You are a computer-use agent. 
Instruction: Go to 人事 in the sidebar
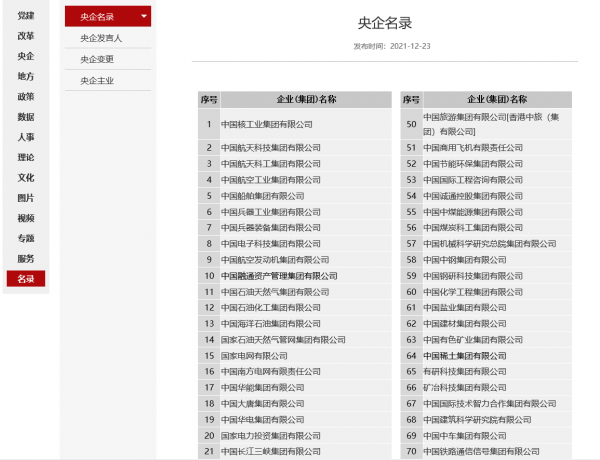coord(26,137)
